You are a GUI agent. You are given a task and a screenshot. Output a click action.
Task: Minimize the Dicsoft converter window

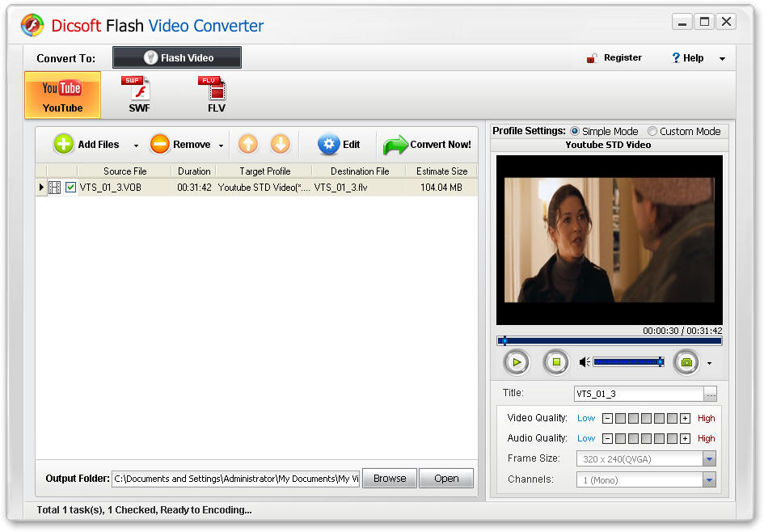click(682, 22)
